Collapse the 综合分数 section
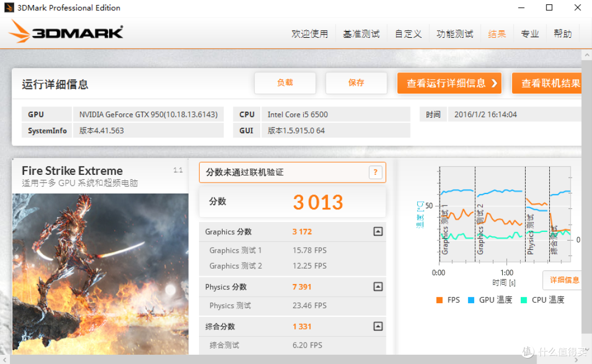The image size is (592, 364). coord(378,326)
